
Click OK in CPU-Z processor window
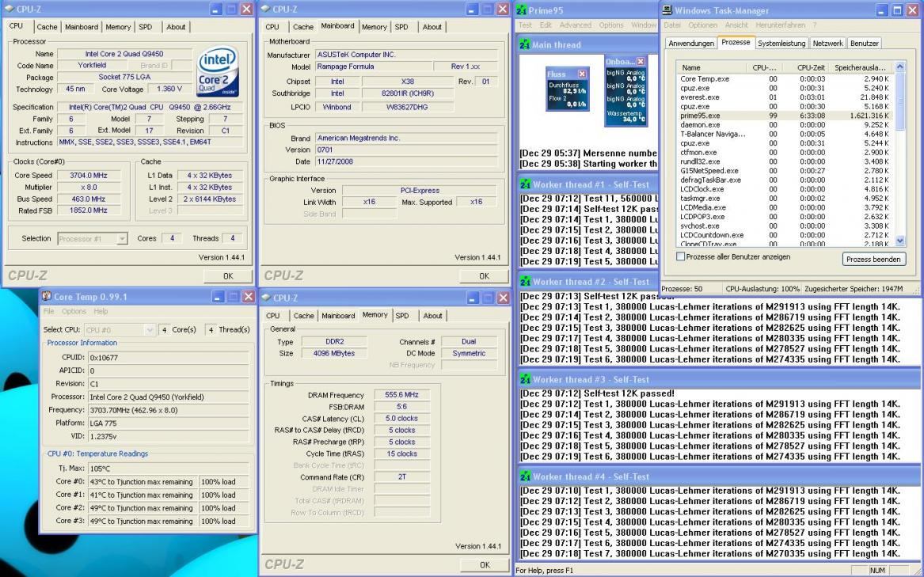tap(228, 275)
